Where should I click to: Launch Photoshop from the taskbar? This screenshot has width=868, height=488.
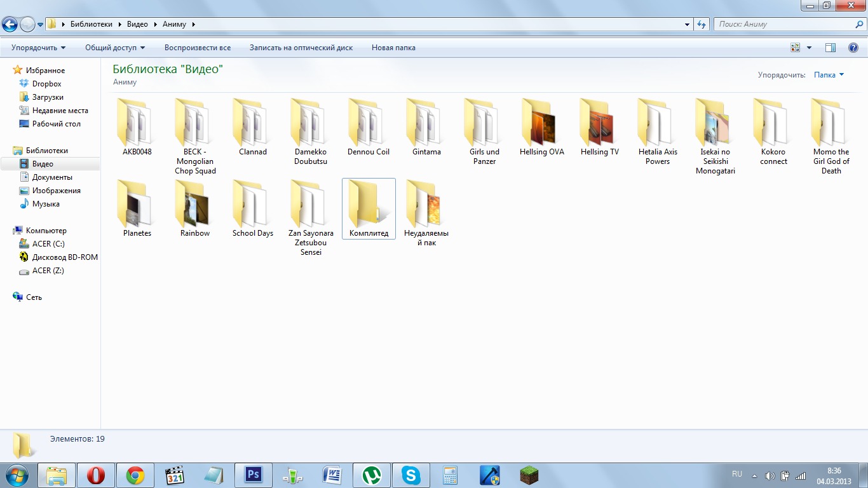coord(254,475)
